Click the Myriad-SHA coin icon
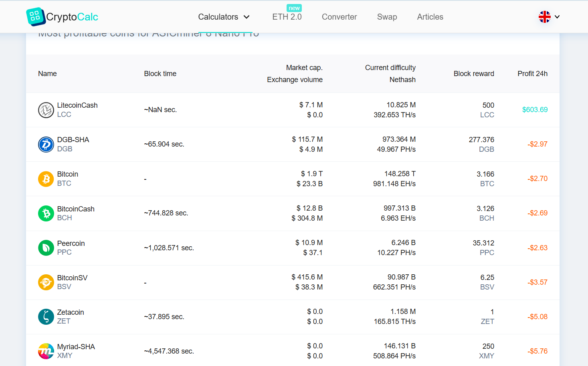 tap(46, 351)
